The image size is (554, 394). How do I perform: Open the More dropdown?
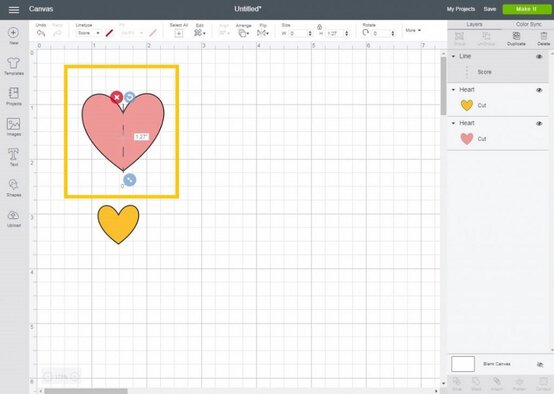[413, 30]
